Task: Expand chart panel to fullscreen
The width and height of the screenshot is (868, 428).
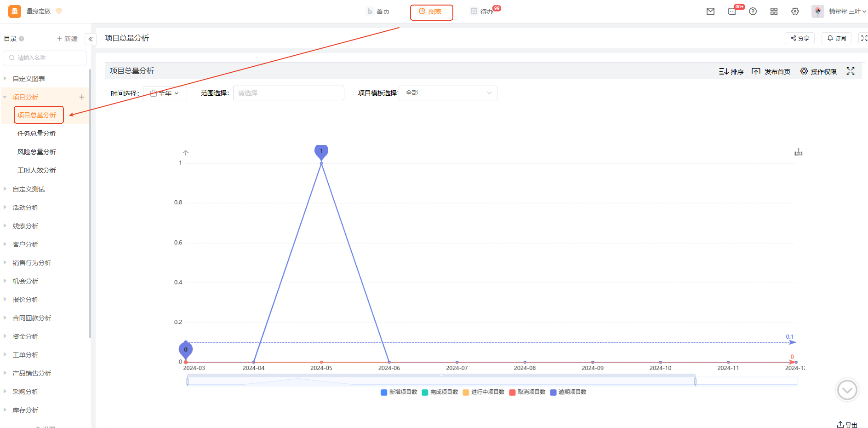Action: coord(850,71)
